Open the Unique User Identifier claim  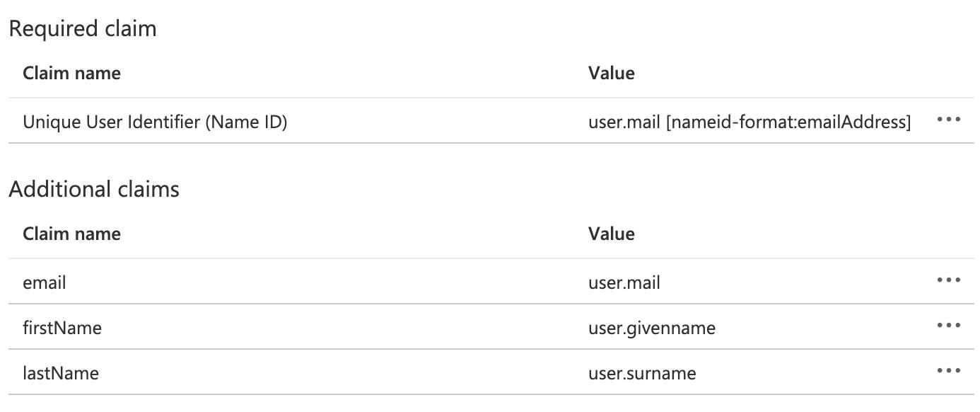pos(113,122)
